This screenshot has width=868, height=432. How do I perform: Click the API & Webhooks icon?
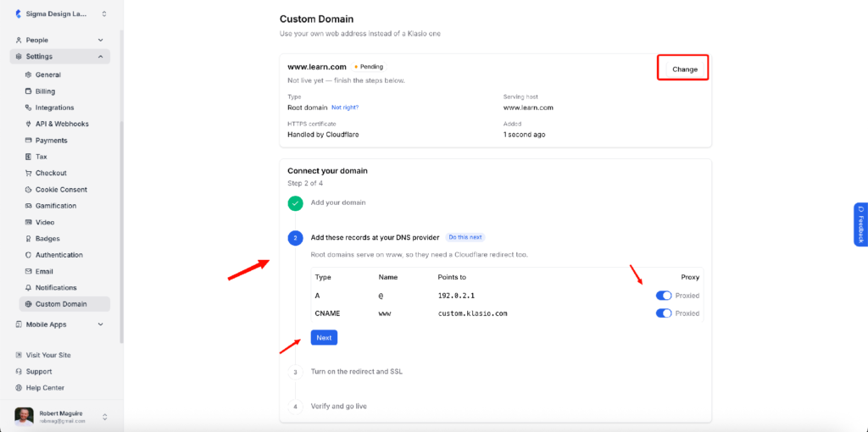28,124
